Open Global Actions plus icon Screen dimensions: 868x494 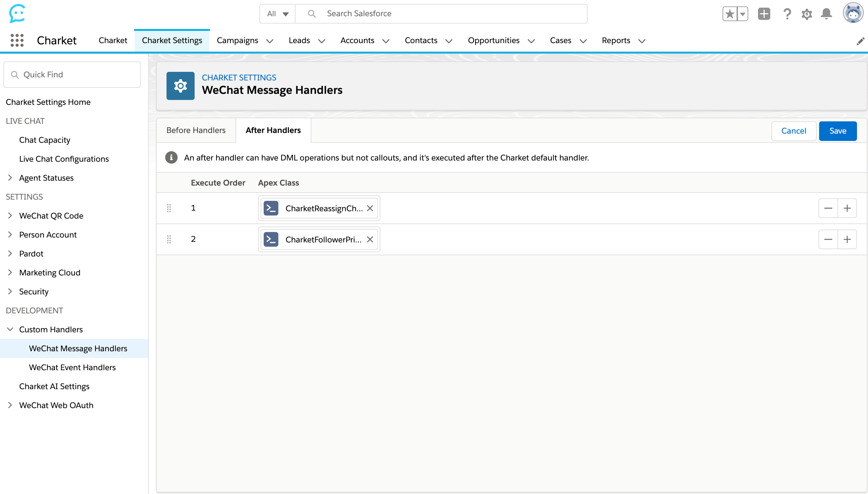764,14
